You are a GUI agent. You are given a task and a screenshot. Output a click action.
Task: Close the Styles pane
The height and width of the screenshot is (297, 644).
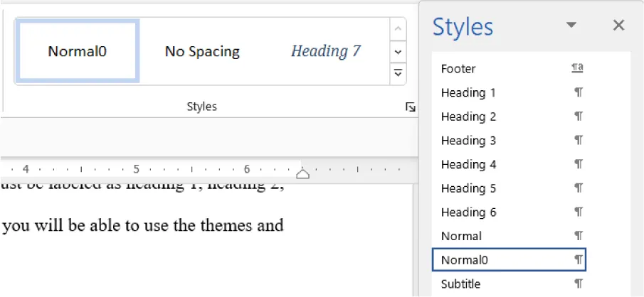pyautogui.click(x=618, y=26)
